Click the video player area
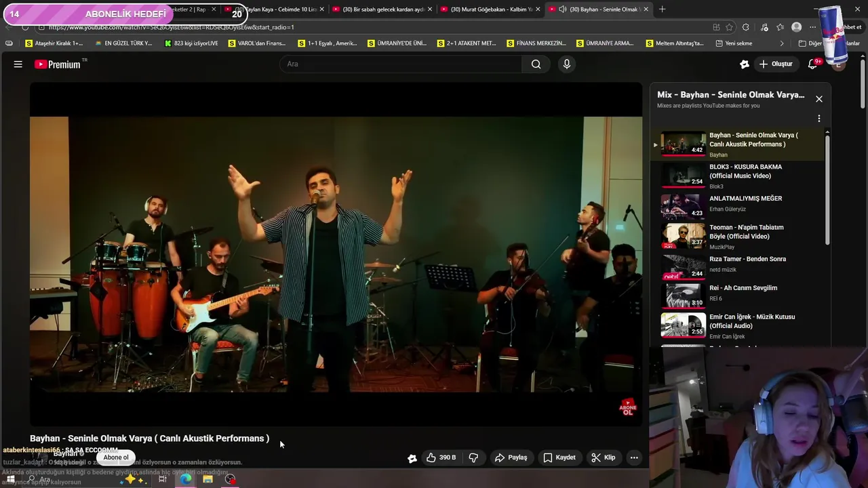 coord(336,254)
